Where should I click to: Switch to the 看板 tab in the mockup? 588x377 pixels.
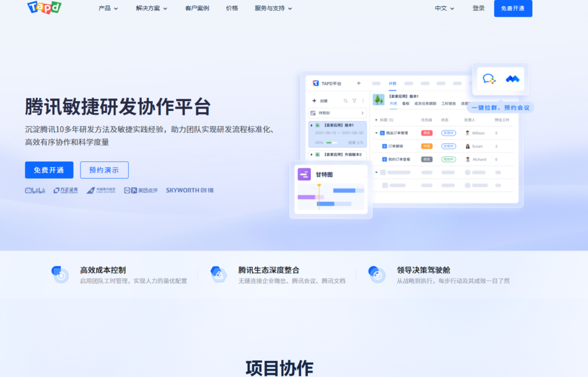coord(407,103)
